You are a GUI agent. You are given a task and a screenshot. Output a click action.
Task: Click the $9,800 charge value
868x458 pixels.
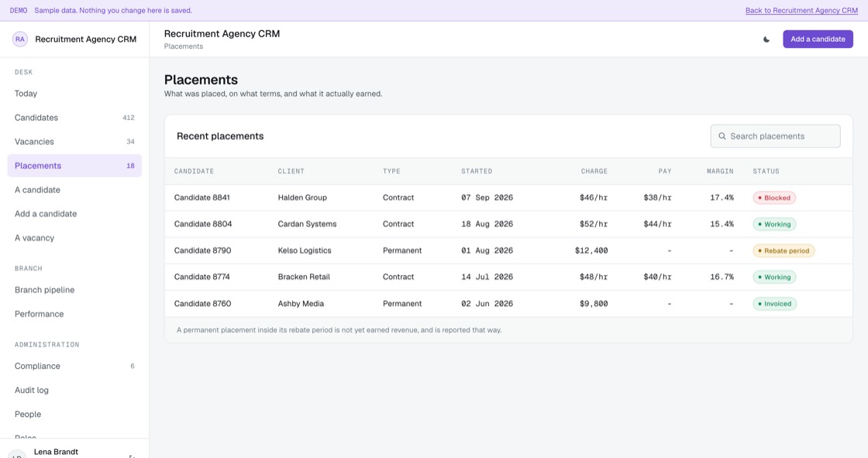coord(594,304)
